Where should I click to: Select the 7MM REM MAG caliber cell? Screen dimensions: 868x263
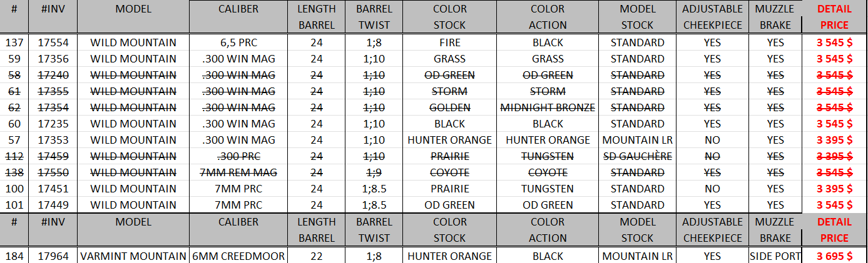(238, 172)
